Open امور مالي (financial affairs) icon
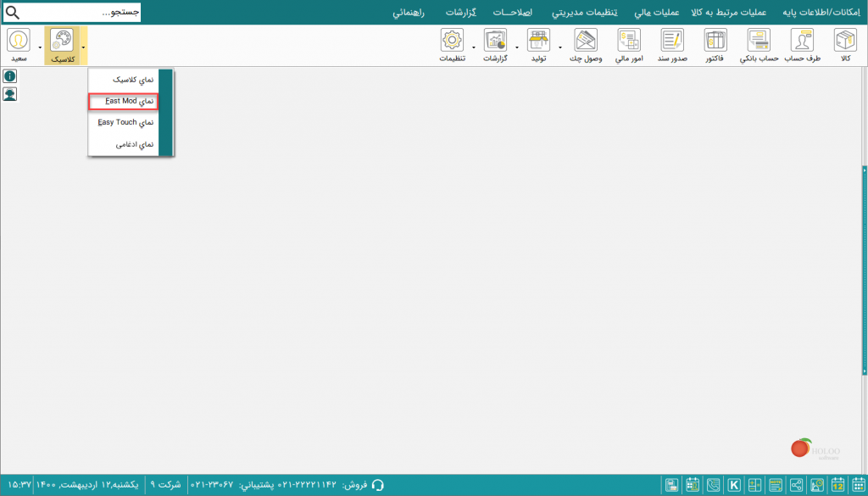Screen dimensions: 868x496 click(x=630, y=41)
